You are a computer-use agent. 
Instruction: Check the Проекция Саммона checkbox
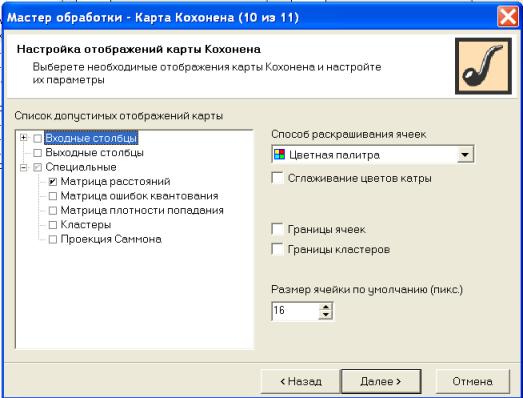[53, 240]
